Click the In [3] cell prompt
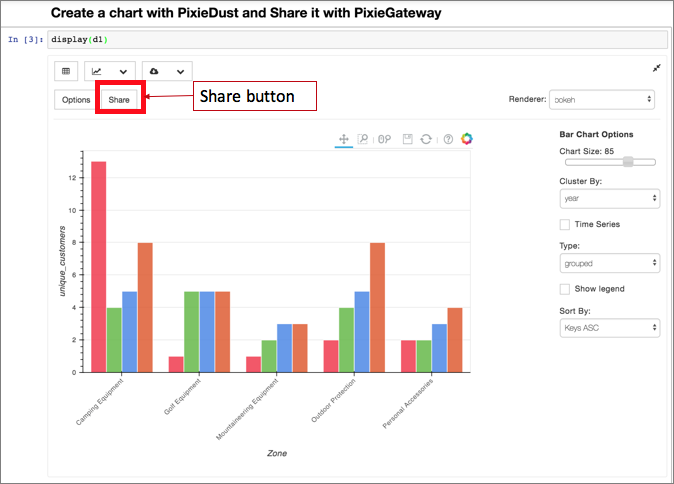This screenshot has height=484, width=674. (x=25, y=40)
